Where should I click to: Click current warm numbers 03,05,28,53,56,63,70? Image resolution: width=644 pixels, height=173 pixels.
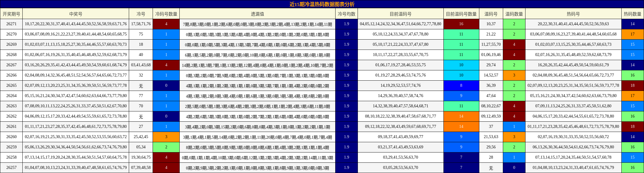(x=401, y=168)
